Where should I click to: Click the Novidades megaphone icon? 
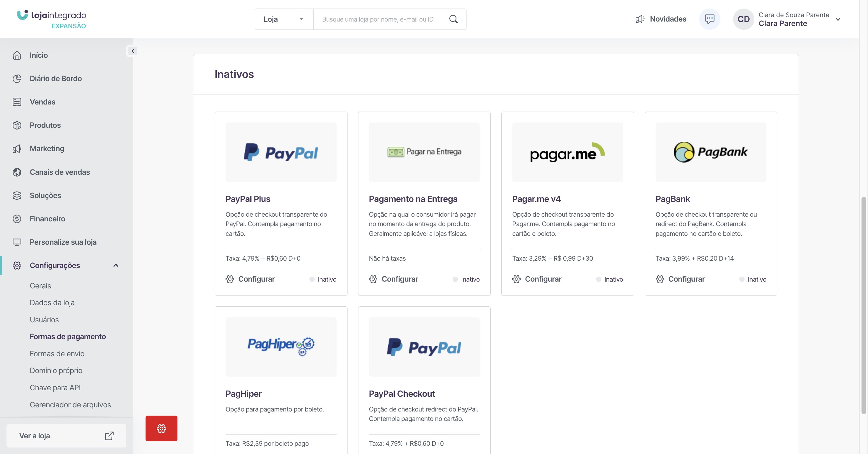(x=640, y=19)
